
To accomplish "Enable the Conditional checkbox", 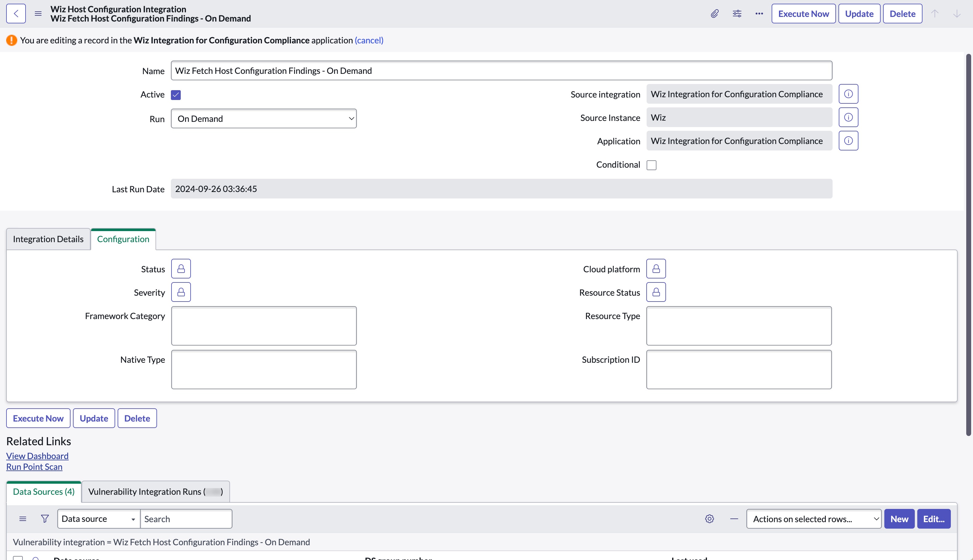I will [651, 165].
